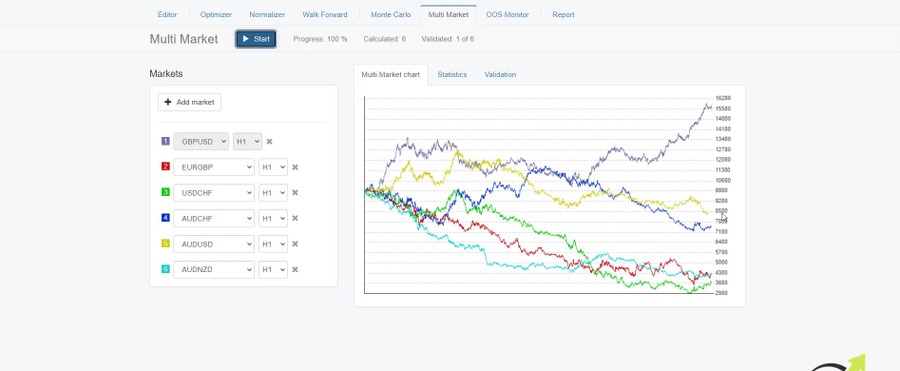
Task: Change the AUDCHF H1 timeframe dropdown
Action: [273, 218]
